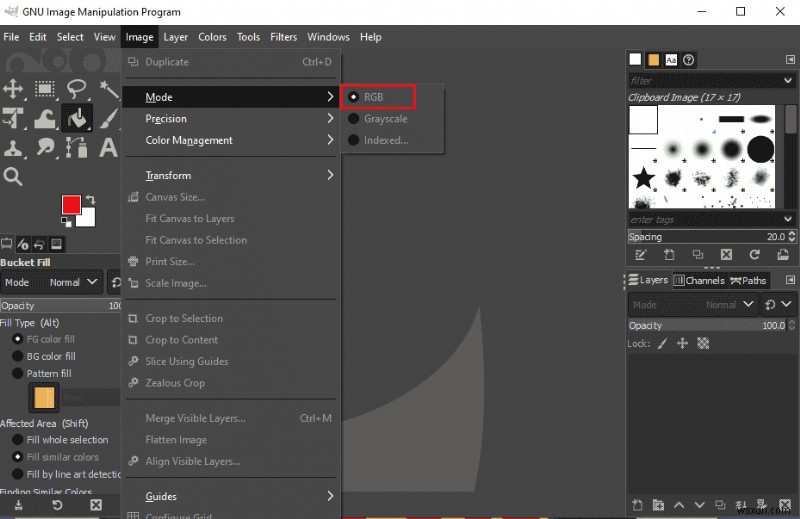The image size is (800, 519).
Task: Switch to the Channels tab
Action: coord(699,281)
